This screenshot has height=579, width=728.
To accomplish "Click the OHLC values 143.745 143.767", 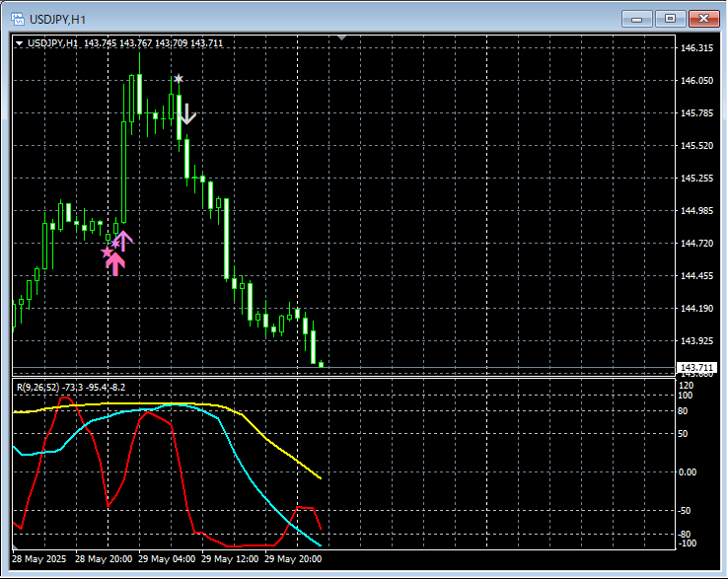I will [x=118, y=43].
